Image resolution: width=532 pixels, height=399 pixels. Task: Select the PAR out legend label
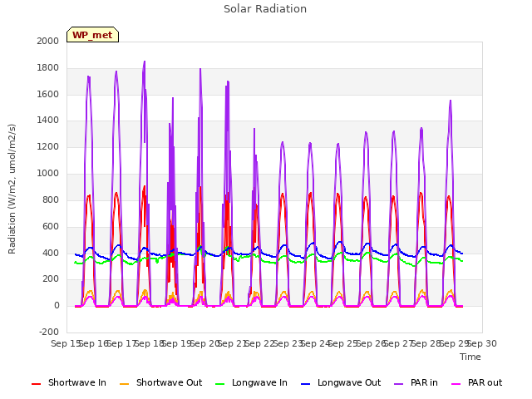(485, 382)
